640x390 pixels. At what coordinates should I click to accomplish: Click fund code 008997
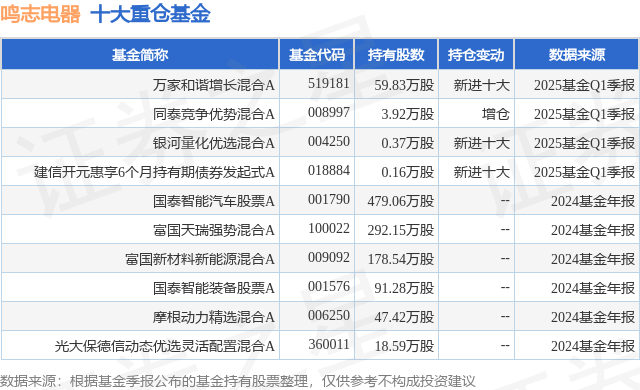329,113
